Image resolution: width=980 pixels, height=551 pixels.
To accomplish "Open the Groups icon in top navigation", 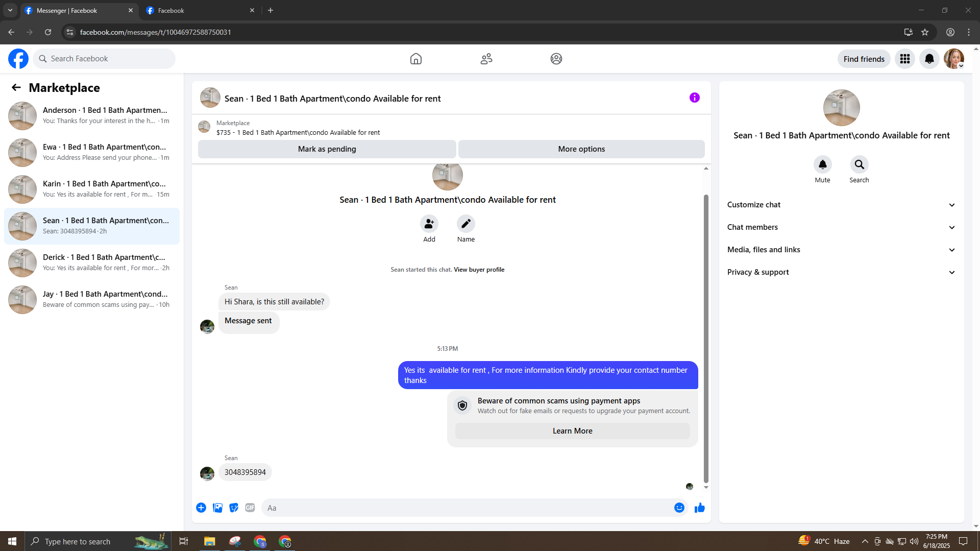I will [x=556, y=59].
